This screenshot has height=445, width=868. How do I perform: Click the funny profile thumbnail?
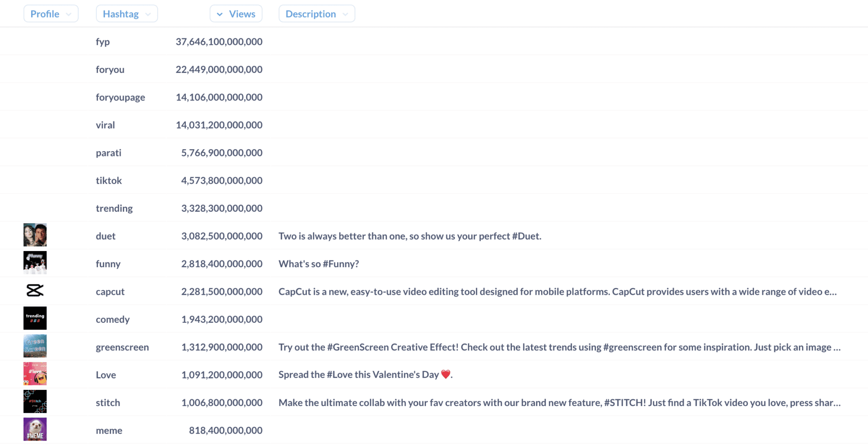point(35,263)
